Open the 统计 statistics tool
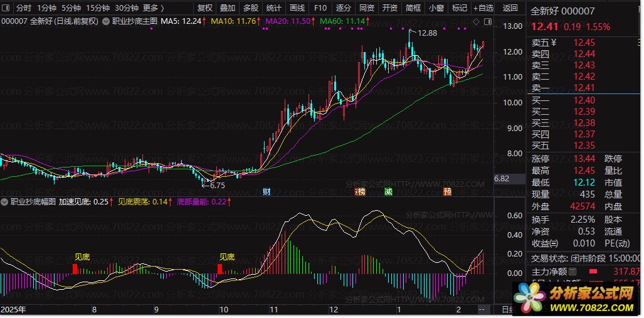The width and height of the screenshot is (644, 318). pyautogui.click(x=273, y=8)
